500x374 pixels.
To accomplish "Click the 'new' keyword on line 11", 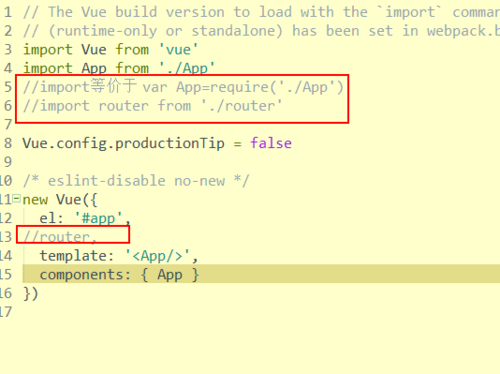I will pos(35,200).
